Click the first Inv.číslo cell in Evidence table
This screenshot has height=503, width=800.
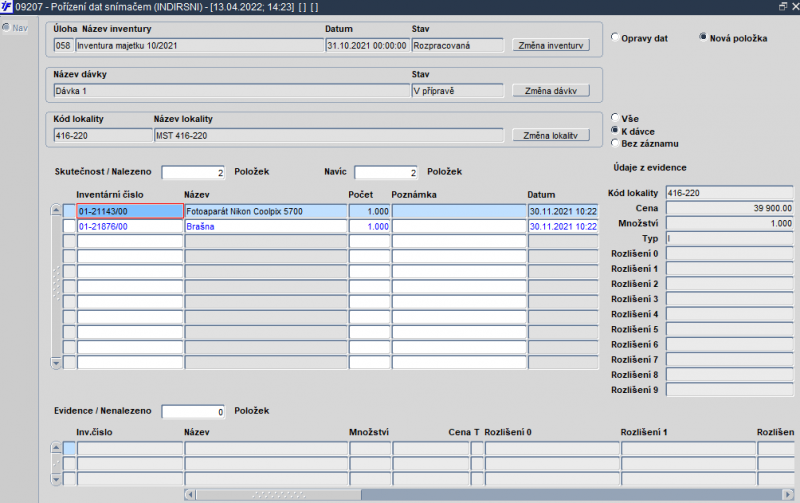130,448
